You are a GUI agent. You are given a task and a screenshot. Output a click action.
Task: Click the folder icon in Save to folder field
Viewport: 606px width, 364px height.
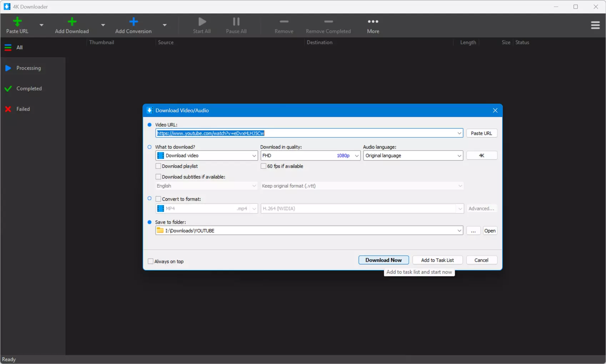pyautogui.click(x=160, y=231)
